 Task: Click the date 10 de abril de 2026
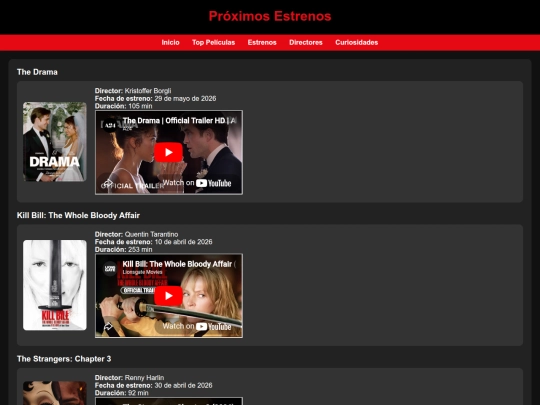tap(183, 242)
